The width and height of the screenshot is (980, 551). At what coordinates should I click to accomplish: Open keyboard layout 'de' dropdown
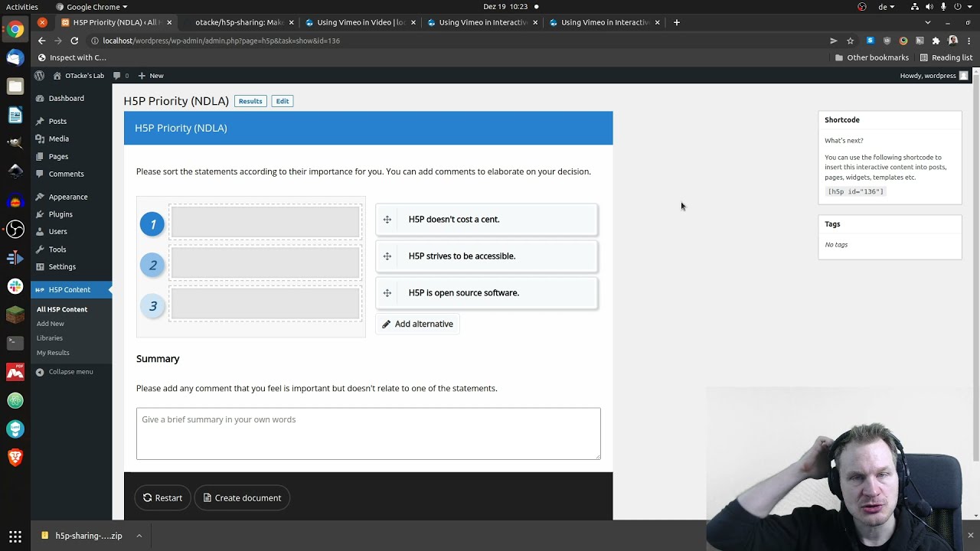(887, 7)
